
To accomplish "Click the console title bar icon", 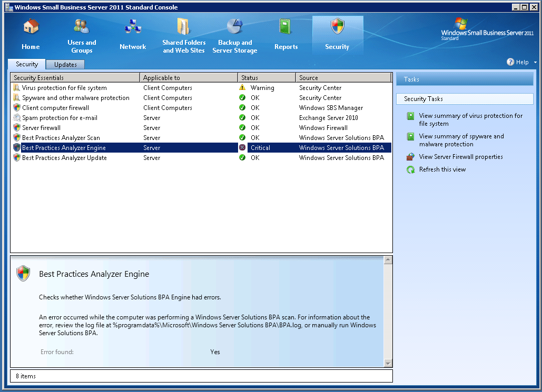I will (x=9, y=7).
